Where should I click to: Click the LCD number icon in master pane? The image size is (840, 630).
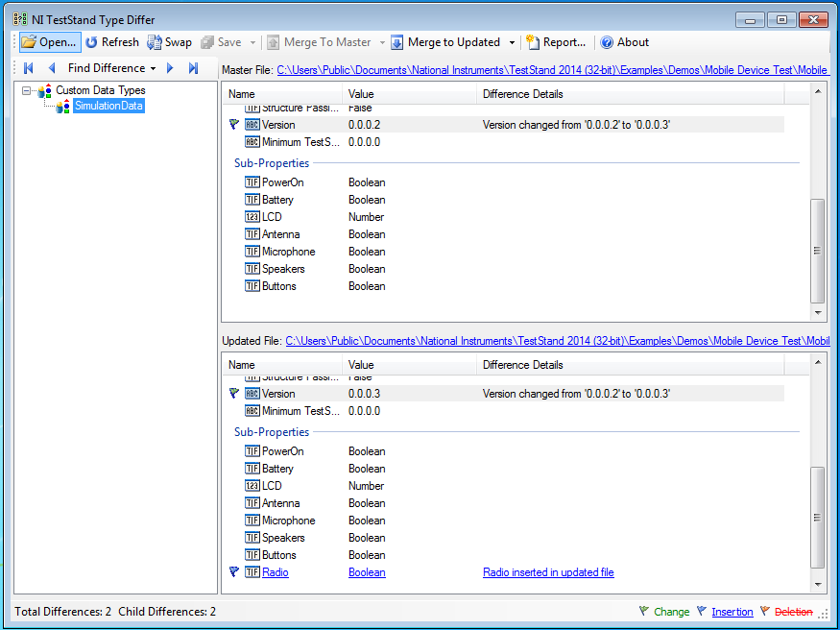[252, 217]
